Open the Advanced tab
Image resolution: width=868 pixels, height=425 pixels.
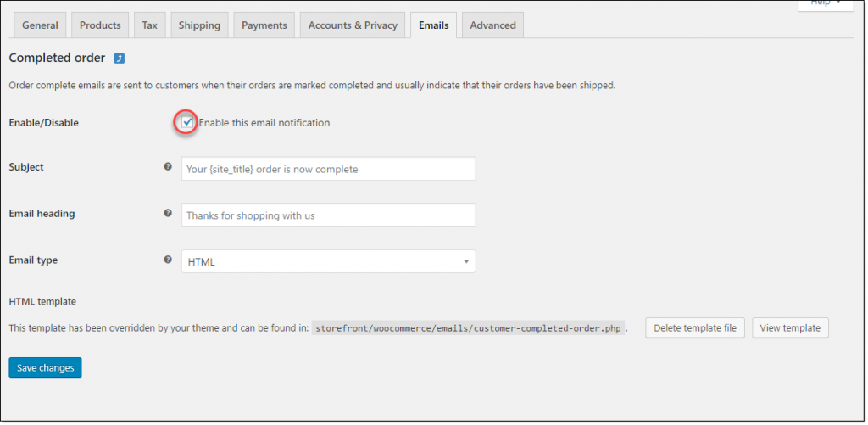492,25
